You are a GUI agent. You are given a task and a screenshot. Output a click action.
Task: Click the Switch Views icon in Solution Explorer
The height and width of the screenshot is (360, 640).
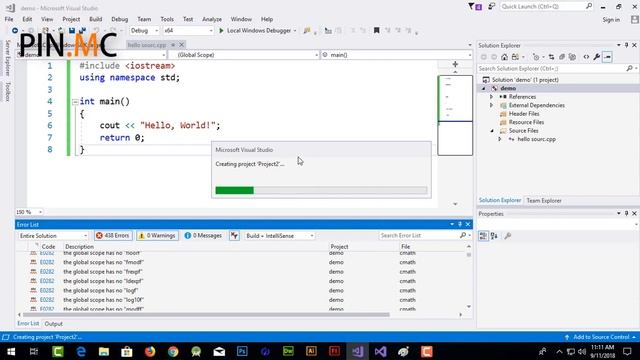tap(516, 57)
